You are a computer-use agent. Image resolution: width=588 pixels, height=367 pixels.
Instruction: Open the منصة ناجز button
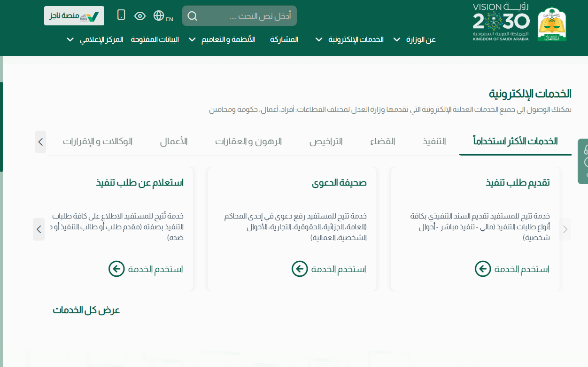pos(74,16)
